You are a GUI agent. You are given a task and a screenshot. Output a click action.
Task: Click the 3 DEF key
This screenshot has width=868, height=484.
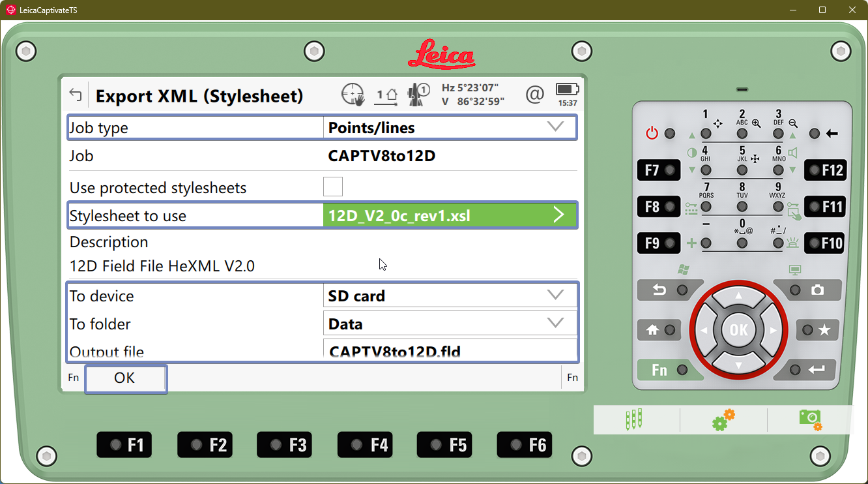tap(779, 134)
